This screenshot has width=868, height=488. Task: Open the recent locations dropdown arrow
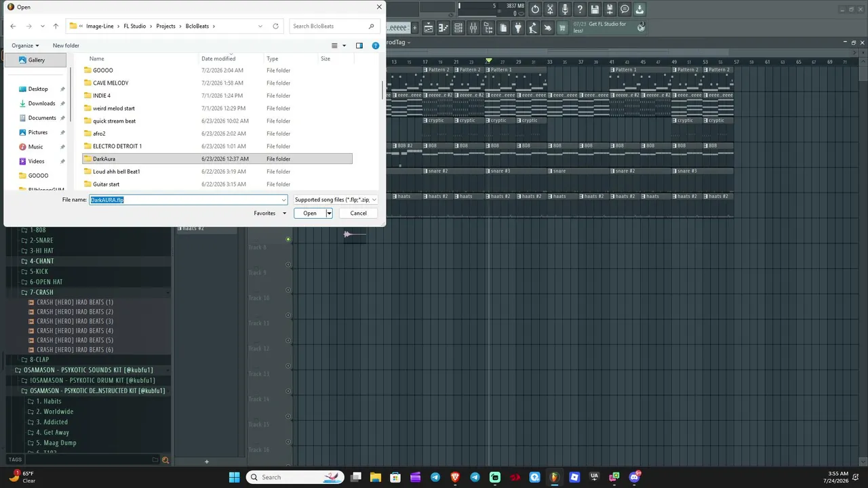(43, 26)
